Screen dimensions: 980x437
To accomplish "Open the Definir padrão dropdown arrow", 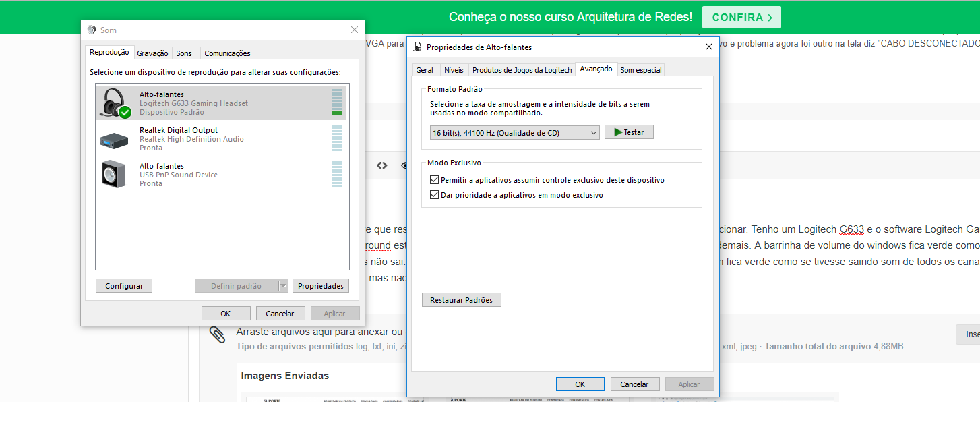I will [284, 286].
